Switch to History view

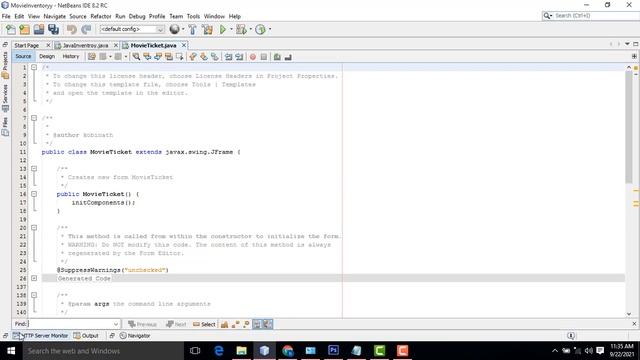coord(71,56)
